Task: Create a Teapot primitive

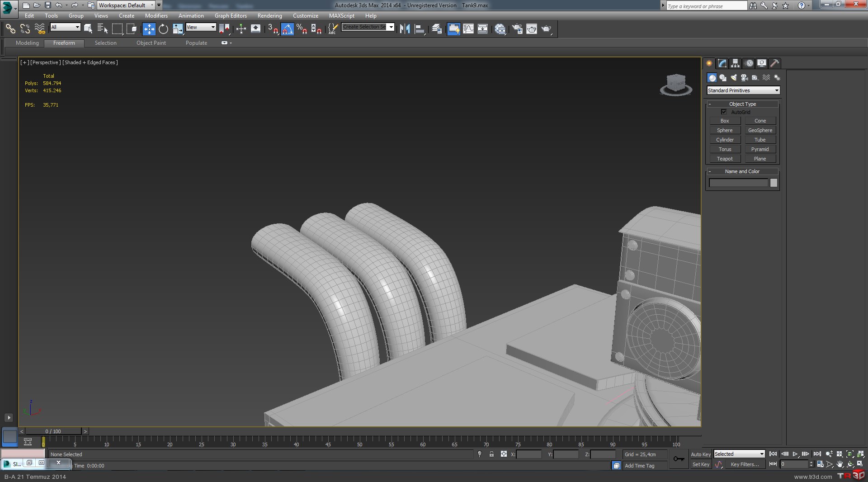Action: (x=725, y=159)
